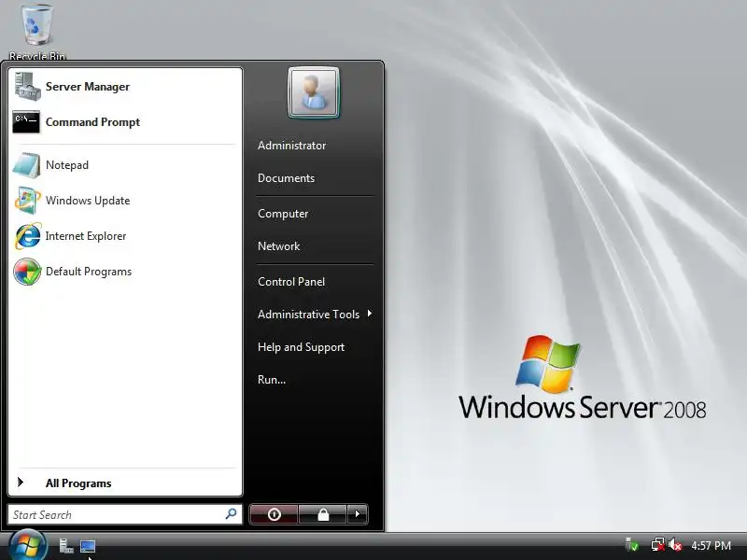Click the Show Desktop quick launch icon
Image resolution: width=747 pixels, height=560 pixels.
[88, 546]
